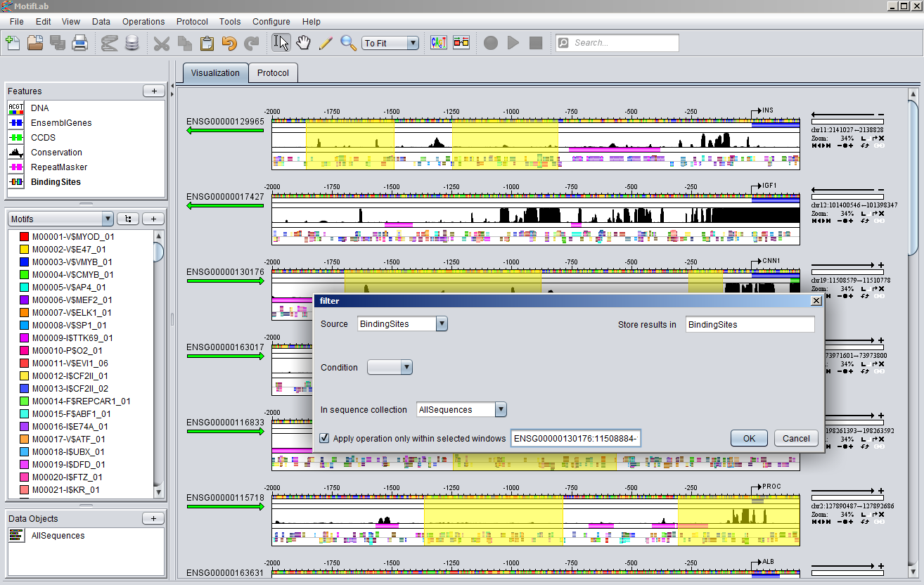The width and height of the screenshot is (924, 585).
Task: Select the EnsemblGenes feature icon
Action: 16,122
